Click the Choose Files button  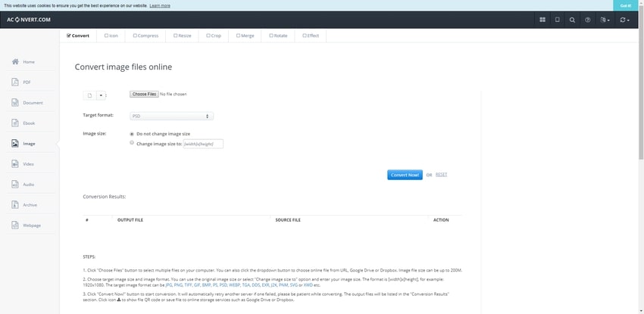click(x=143, y=94)
